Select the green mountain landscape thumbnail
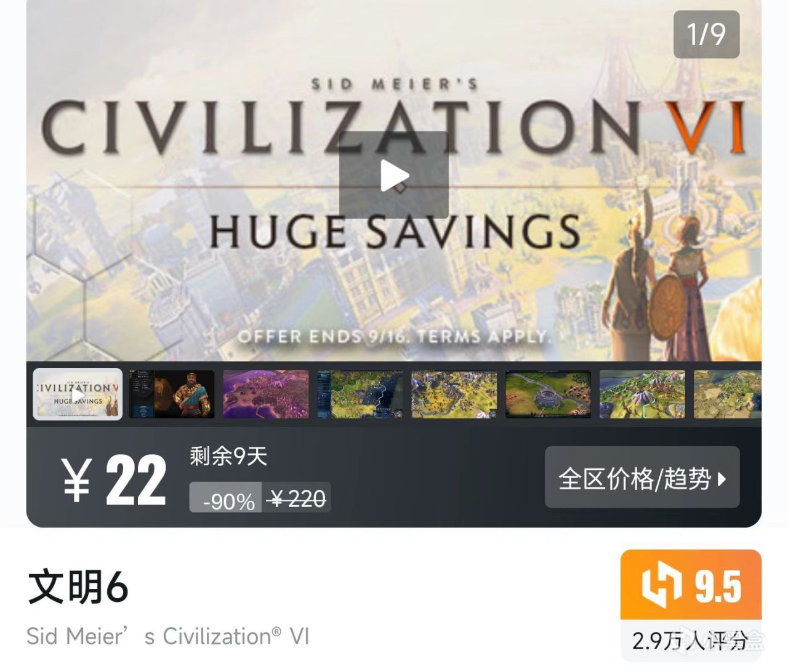The width and height of the screenshot is (788, 672). pyautogui.click(x=643, y=394)
